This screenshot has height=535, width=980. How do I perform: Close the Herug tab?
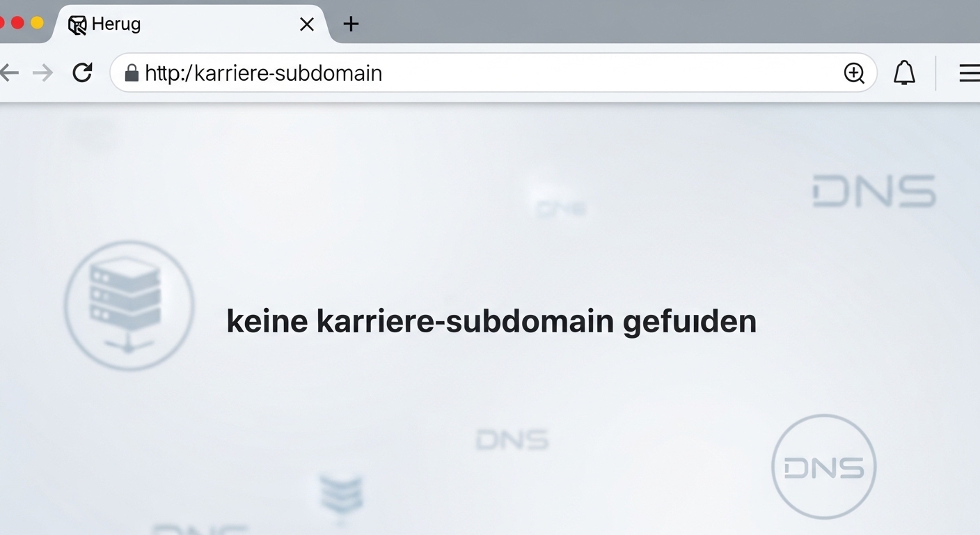click(306, 24)
